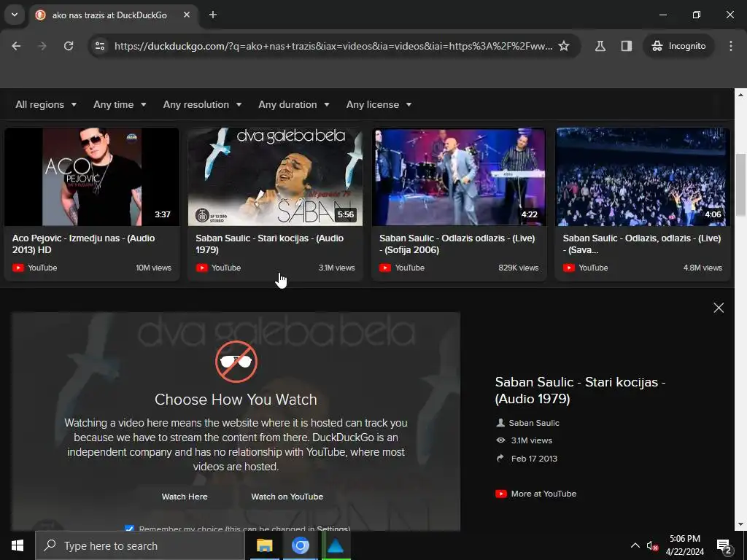The image size is (747, 560).
Task: Click the Watch on YouTube button
Action: pyautogui.click(x=287, y=496)
